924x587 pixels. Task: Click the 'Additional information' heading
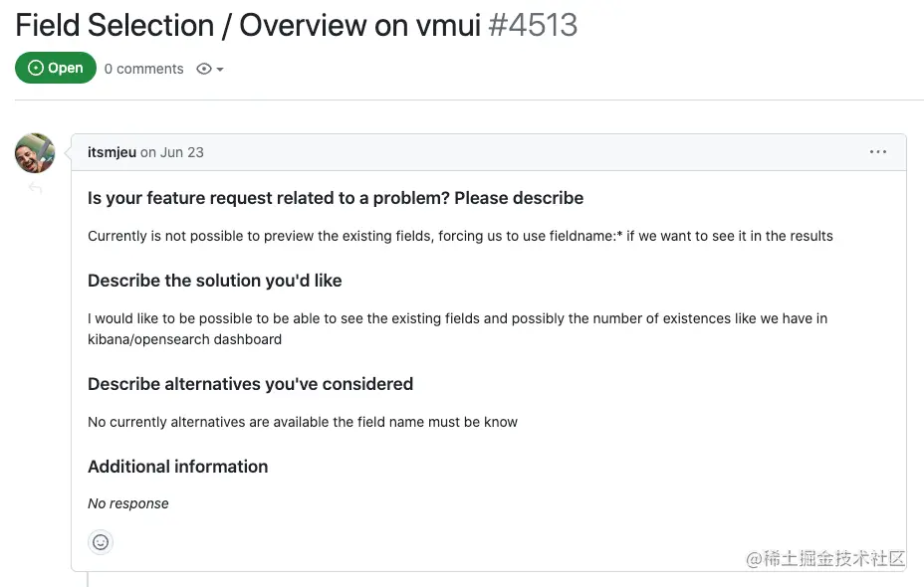click(177, 467)
